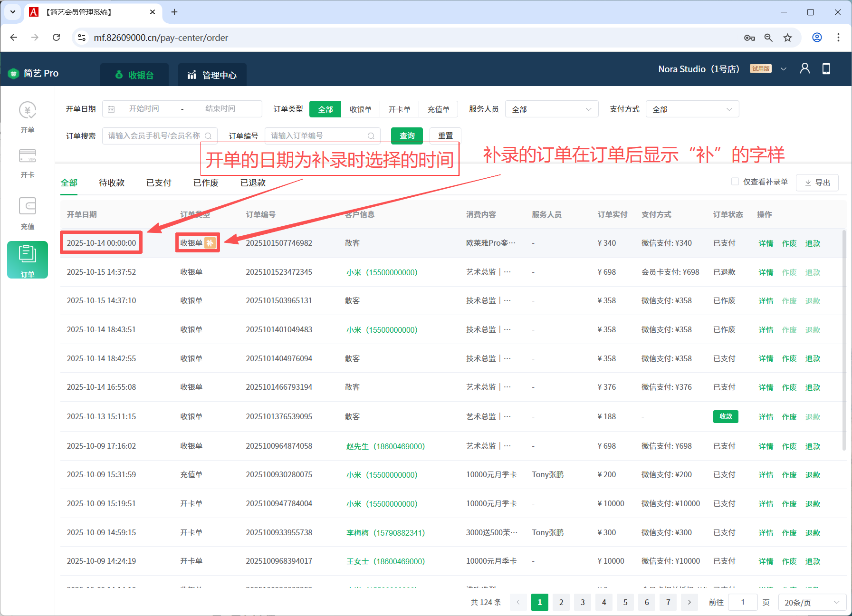This screenshot has width=852, height=616.
Task: Switch to the 待收款 tab
Action: click(x=112, y=183)
